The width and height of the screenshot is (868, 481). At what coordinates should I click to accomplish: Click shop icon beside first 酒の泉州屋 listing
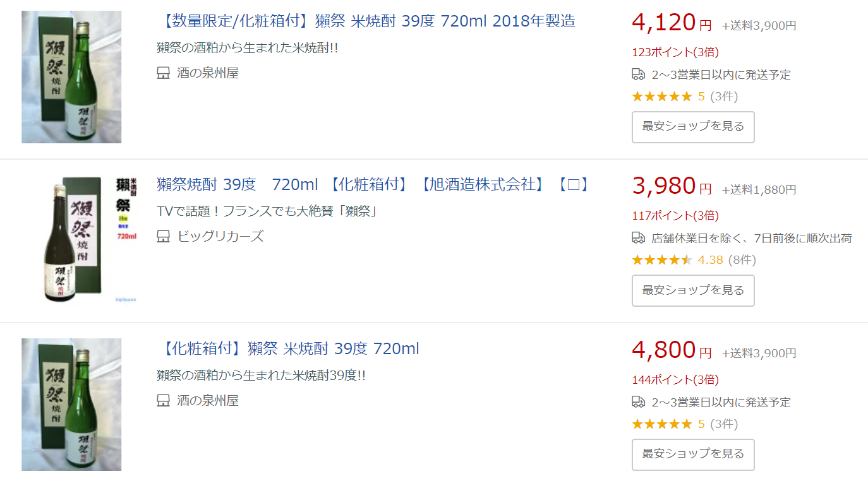163,73
